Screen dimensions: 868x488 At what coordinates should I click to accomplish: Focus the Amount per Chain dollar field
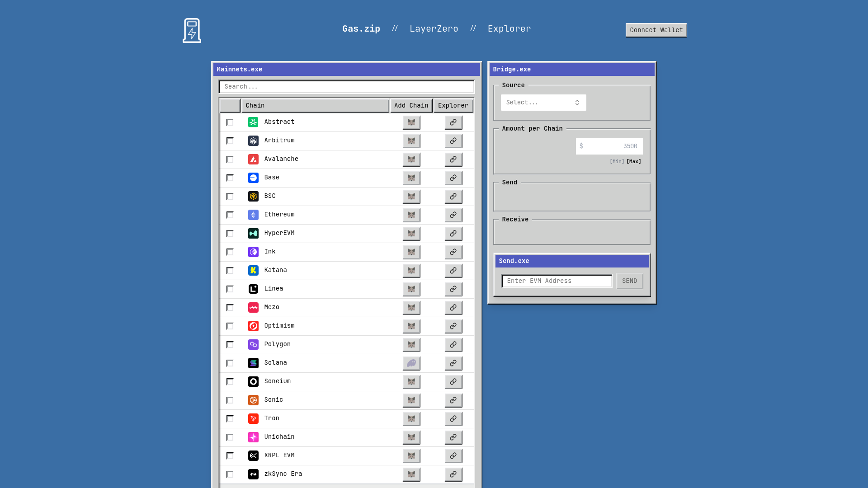coord(609,146)
